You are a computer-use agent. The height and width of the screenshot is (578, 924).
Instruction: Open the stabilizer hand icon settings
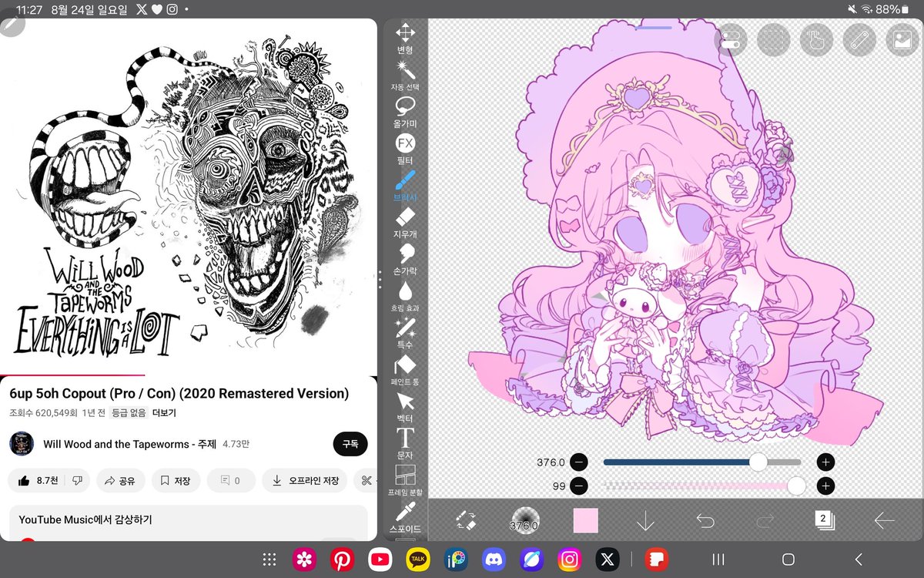click(x=817, y=39)
